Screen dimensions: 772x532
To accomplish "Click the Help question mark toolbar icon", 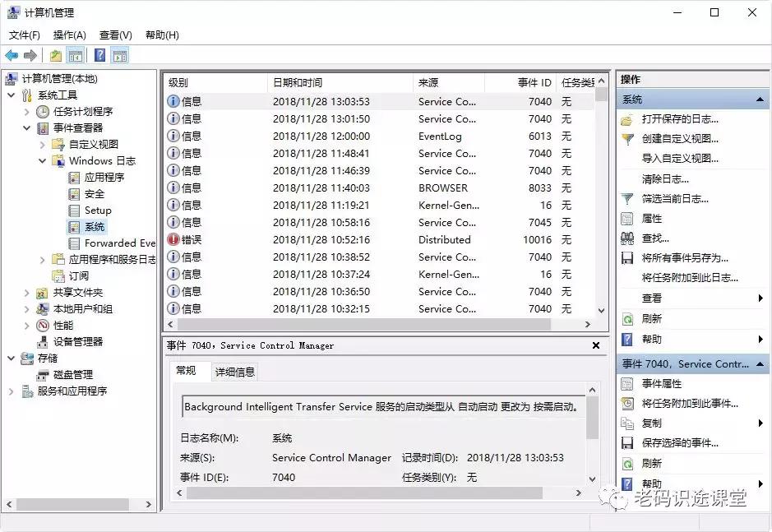I will tap(99, 55).
